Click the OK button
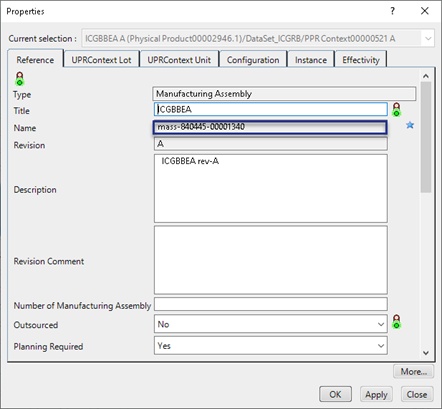 pyautogui.click(x=335, y=394)
